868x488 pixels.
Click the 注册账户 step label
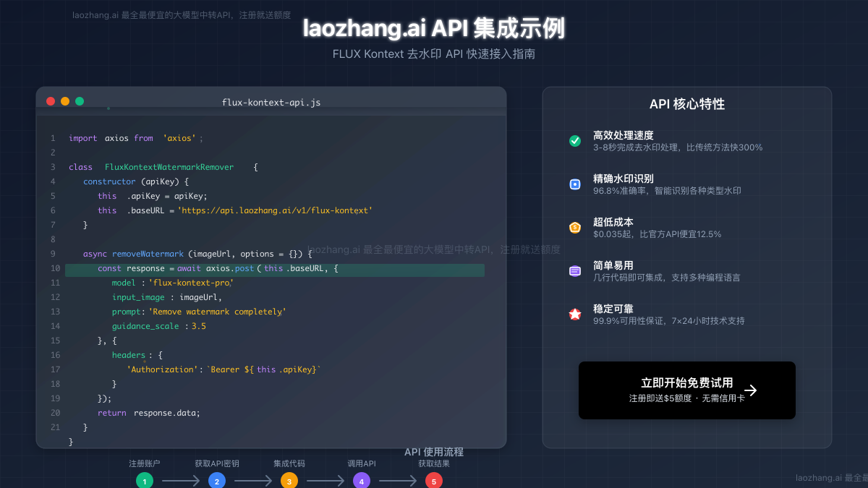click(x=145, y=463)
